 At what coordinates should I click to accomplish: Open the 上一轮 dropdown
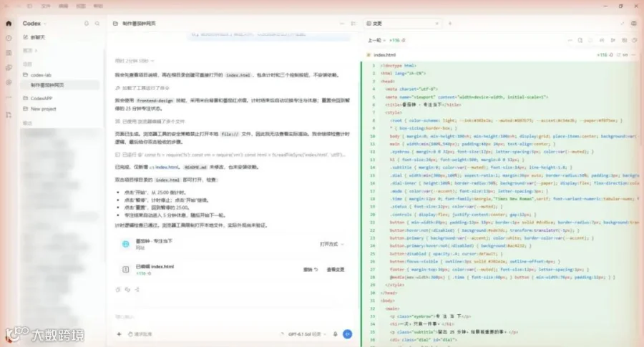pos(376,40)
